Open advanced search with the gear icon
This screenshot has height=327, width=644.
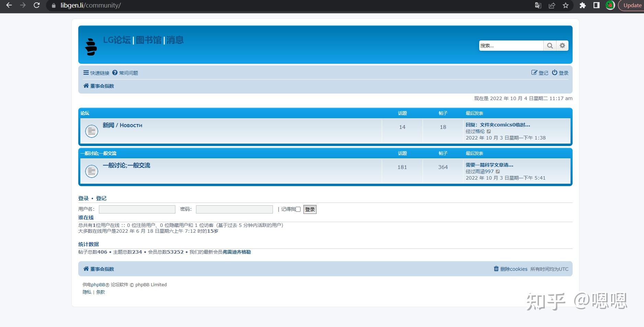pyautogui.click(x=562, y=46)
